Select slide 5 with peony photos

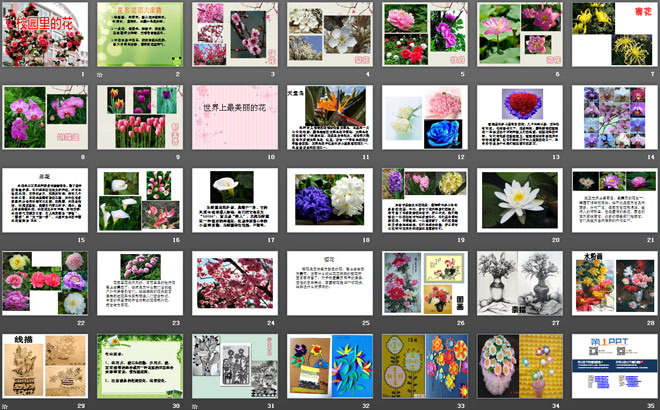coord(425,34)
